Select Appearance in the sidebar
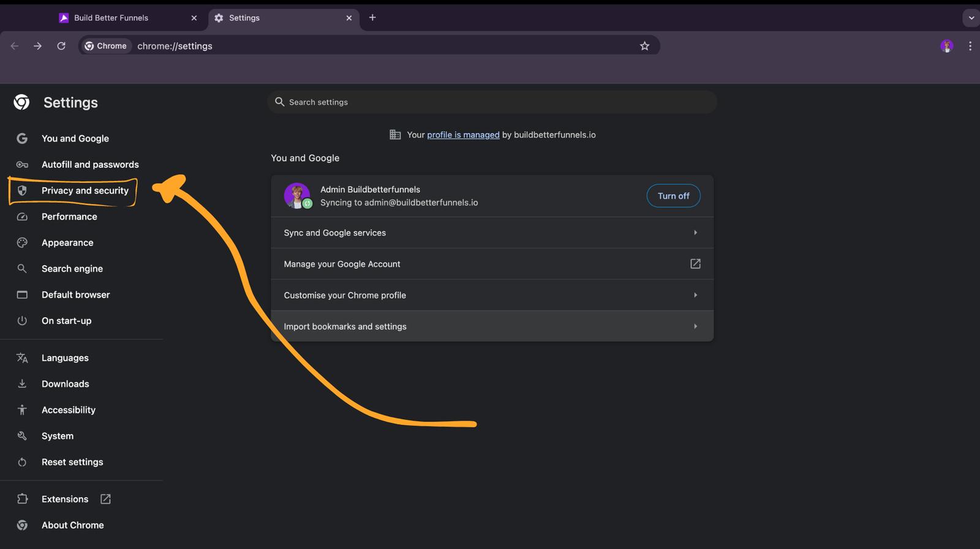The image size is (980, 549). tap(67, 242)
